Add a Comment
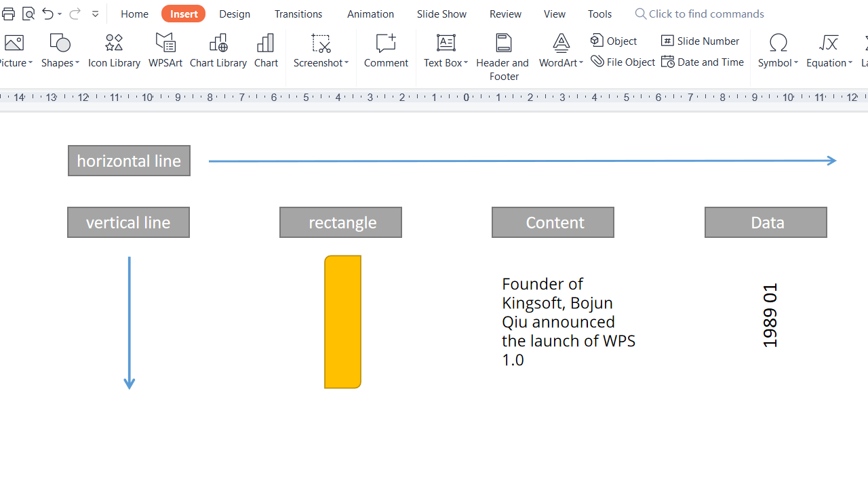 (386, 51)
